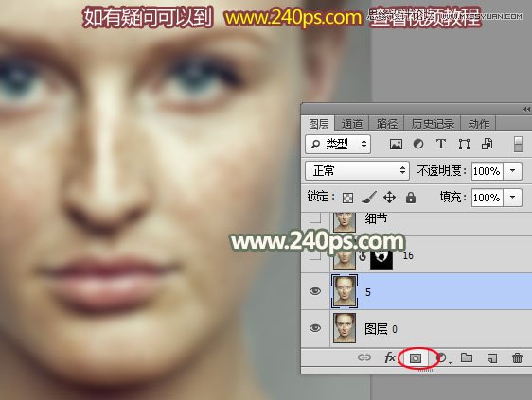This screenshot has width=532, height=400.
Task: Switch to the 历史记录 tab
Action: click(x=433, y=124)
